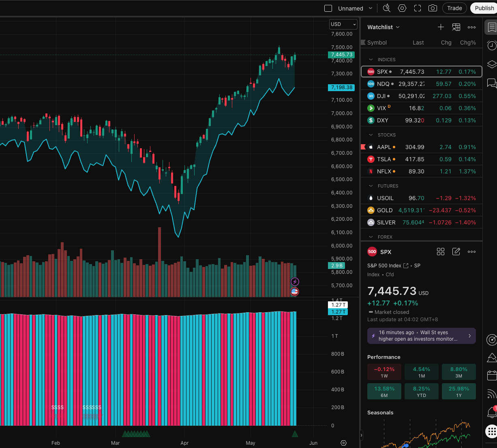Screen dimensions: 497x448
Task: Select the YTD performance cell
Action: click(x=422, y=391)
